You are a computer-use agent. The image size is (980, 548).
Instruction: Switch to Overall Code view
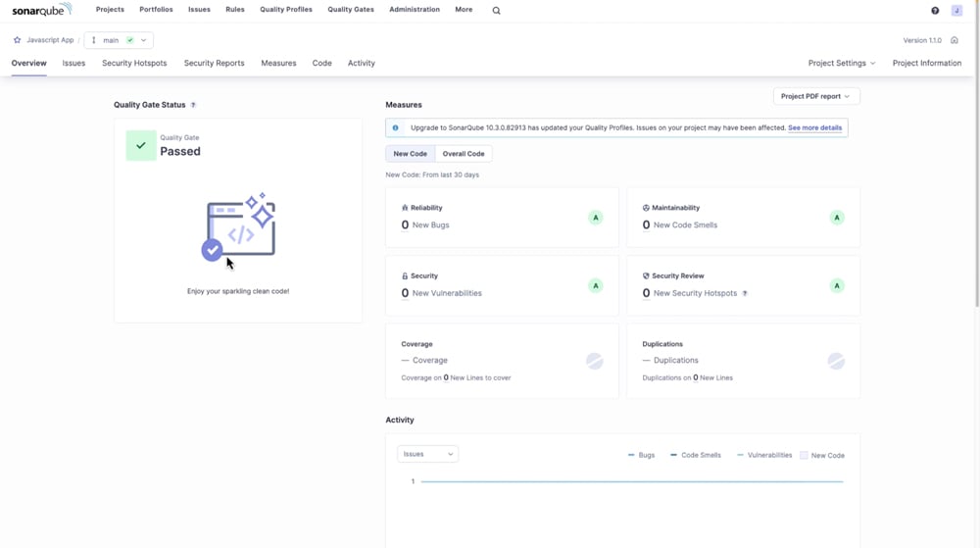[464, 154]
